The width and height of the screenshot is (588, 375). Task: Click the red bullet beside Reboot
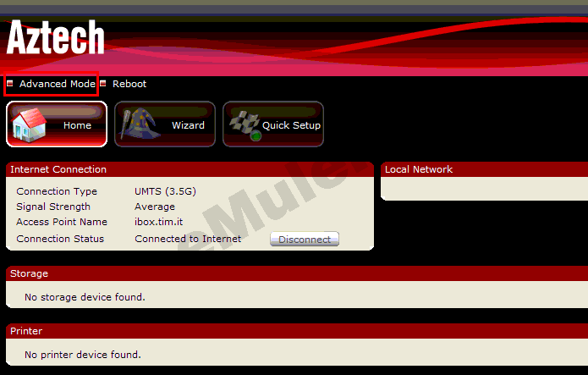pos(103,83)
